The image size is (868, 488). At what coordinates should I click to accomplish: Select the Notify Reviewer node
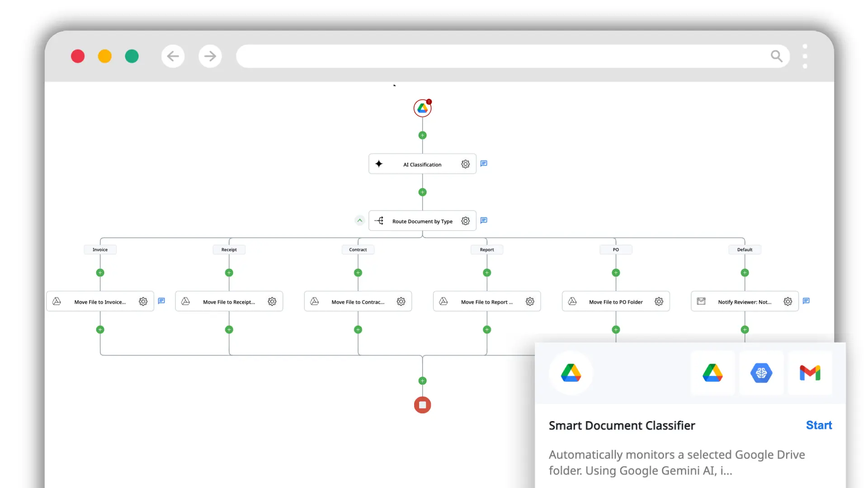tap(745, 301)
